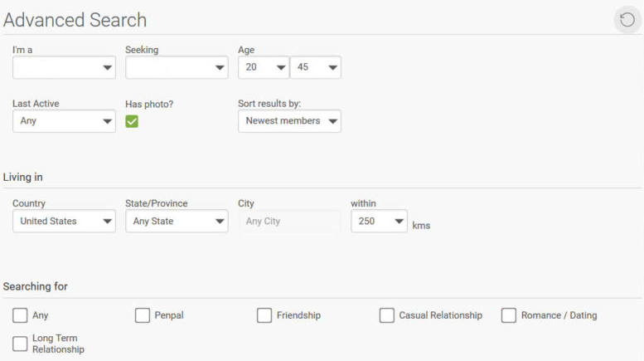
Task: Open the Seeking dropdown
Action: [x=177, y=67]
